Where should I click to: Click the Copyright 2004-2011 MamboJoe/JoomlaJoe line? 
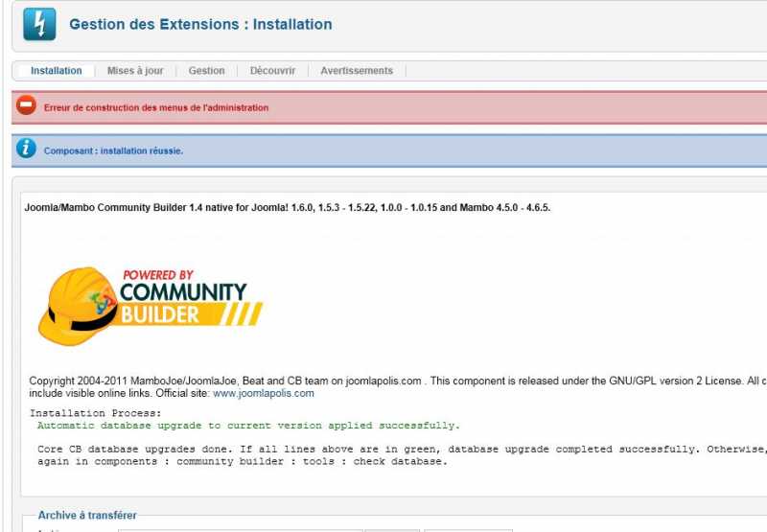398,381
